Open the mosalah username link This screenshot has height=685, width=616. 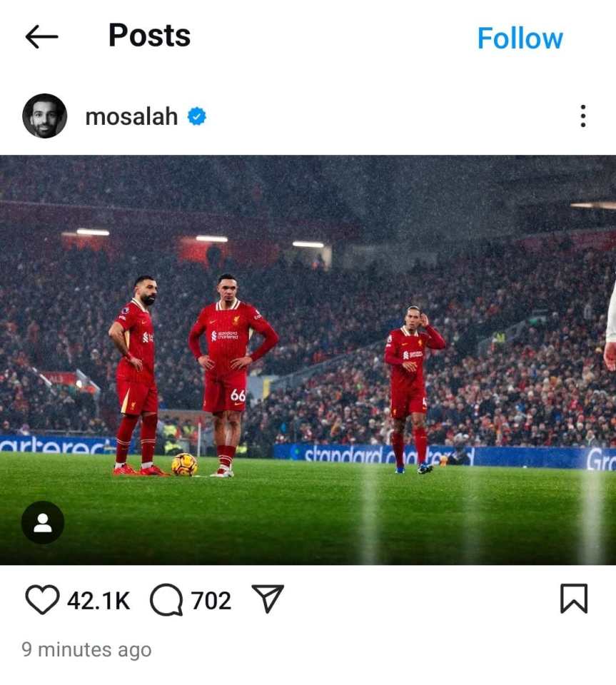pos(131,116)
